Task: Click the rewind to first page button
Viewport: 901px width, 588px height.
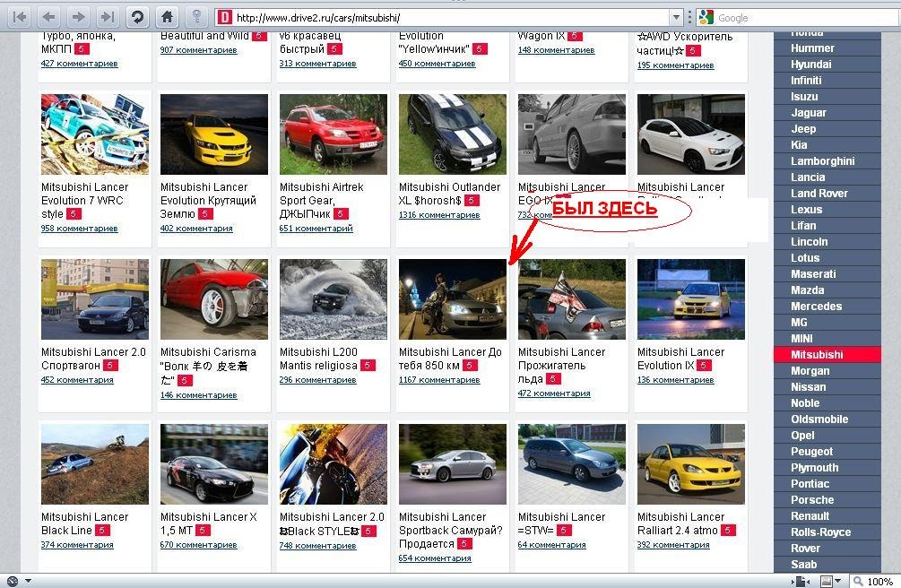Action: click(20, 17)
